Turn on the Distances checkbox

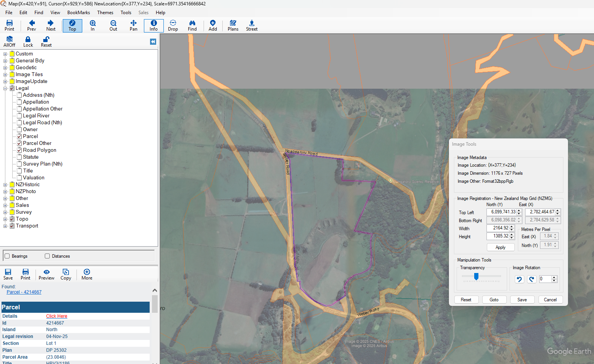(47, 256)
